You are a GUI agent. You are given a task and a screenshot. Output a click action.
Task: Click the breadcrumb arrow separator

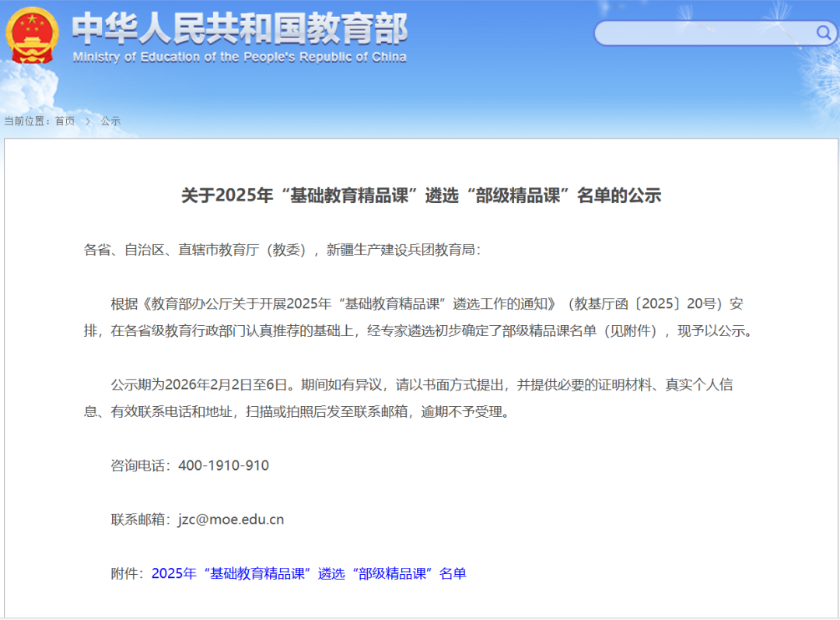(x=88, y=121)
